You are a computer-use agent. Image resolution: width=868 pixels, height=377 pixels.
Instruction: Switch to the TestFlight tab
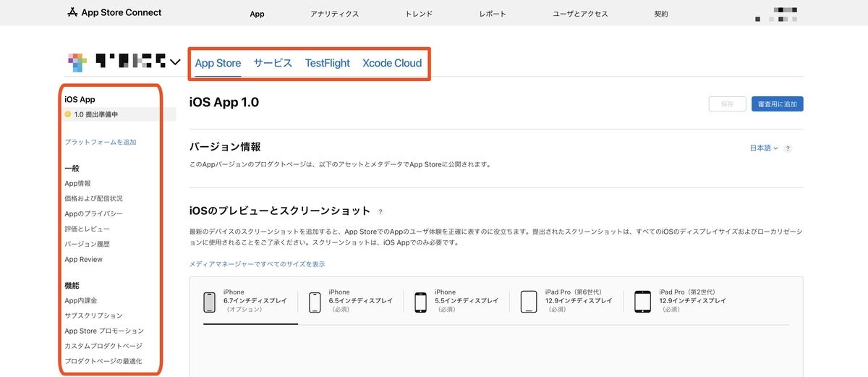(328, 63)
